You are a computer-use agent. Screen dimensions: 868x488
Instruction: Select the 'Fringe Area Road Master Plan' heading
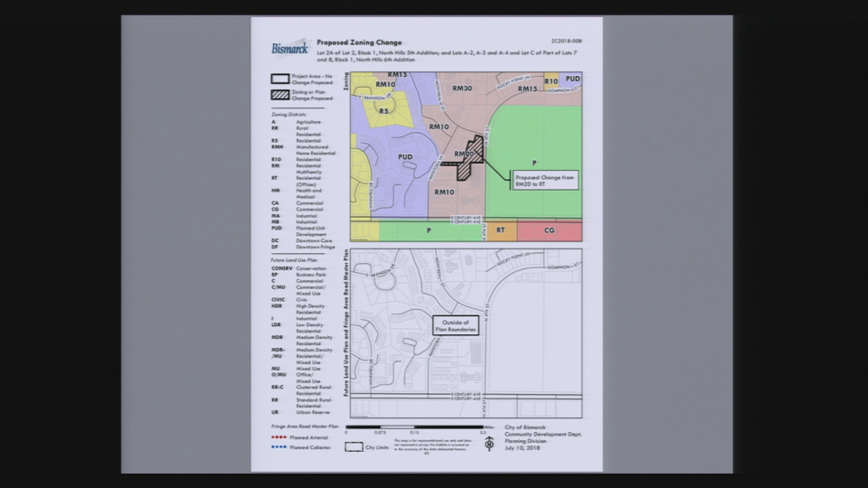(305, 426)
